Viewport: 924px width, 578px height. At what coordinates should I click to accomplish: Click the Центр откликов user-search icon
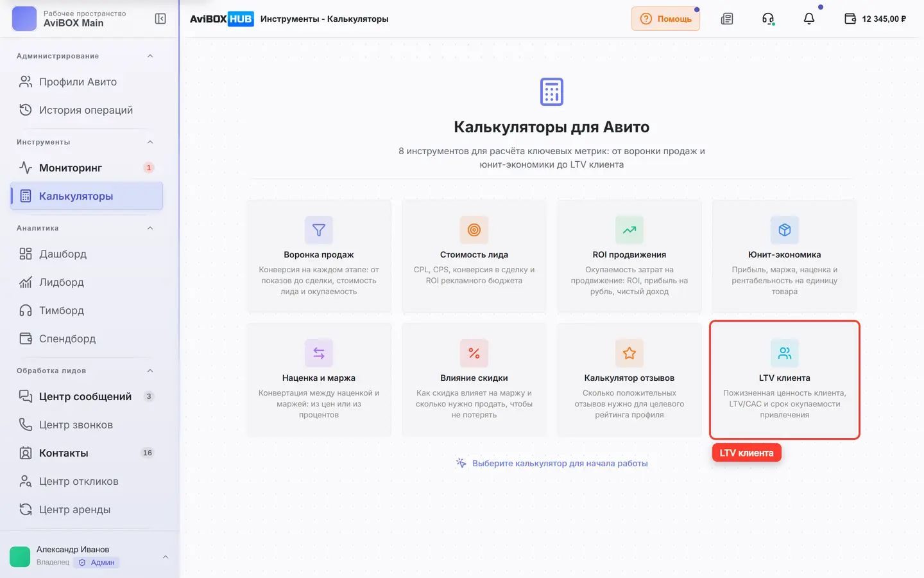point(26,481)
